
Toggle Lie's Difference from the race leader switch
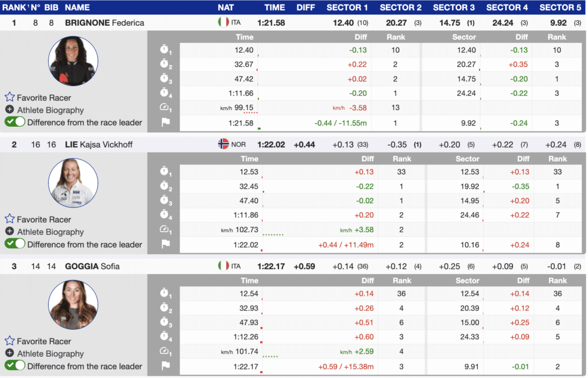[x=15, y=244]
